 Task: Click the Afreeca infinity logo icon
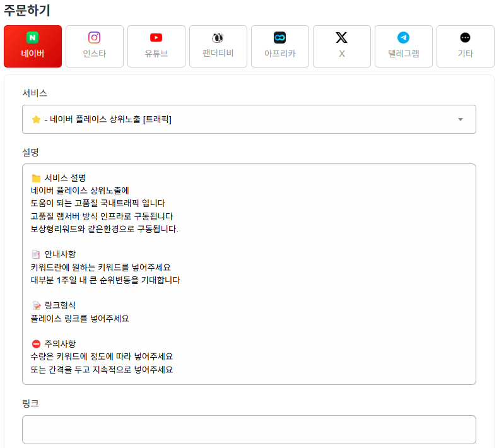(x=279, y=38)
